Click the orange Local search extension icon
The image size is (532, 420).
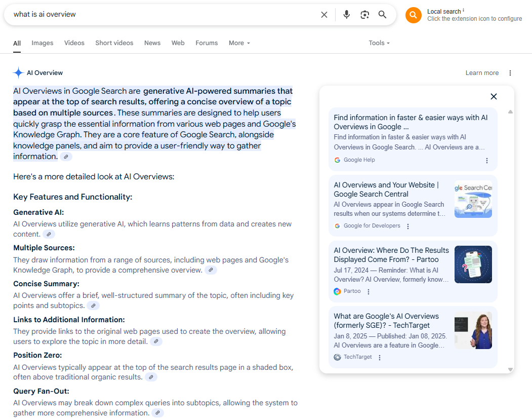point(413,15)
